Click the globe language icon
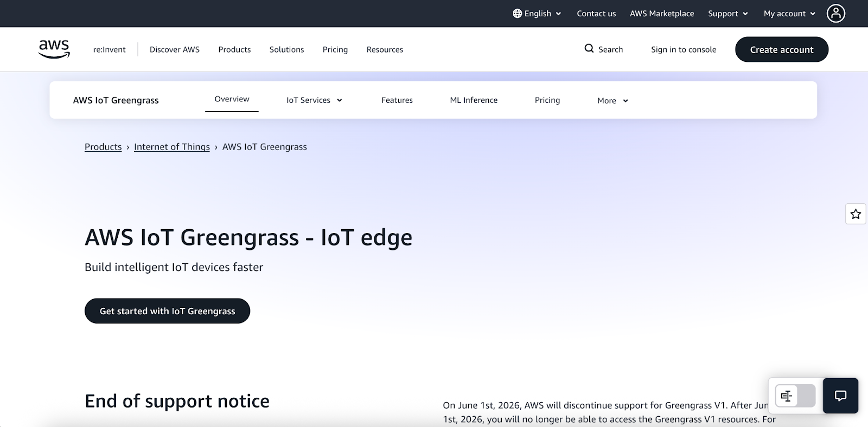Viewport: 868px width, 427px height. pos(517,14)
